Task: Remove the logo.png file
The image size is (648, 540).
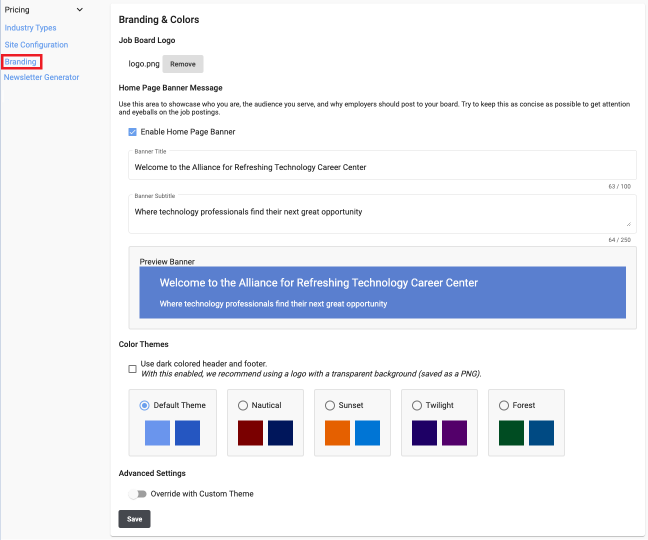Action: 182,64
